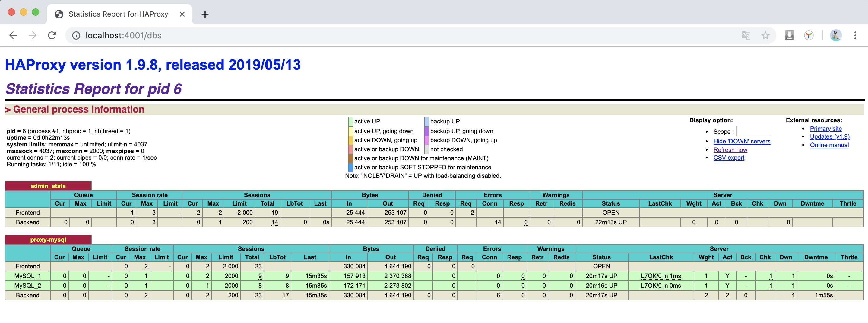Click admin_stats Frontend session rate max 3
The height and width of the screenshot is (323, 868).
(x=154, y=213)
